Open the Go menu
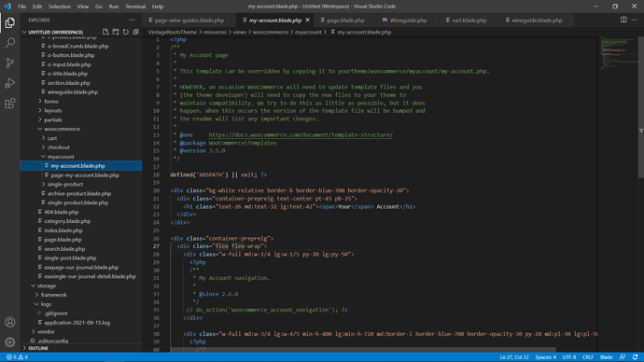The width and height of the screenshot is (644, 362). coord(99,7)
